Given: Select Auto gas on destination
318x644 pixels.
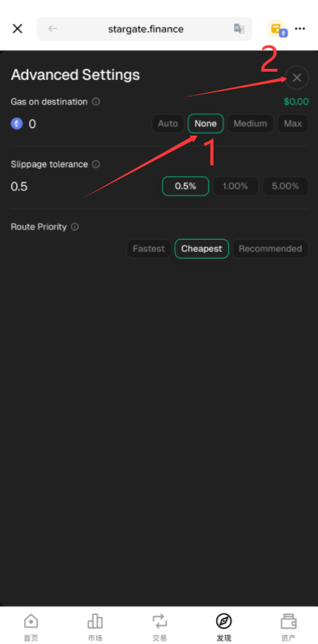Looking at the screenshot, I should pyautogui.click(x=168, y=123).
